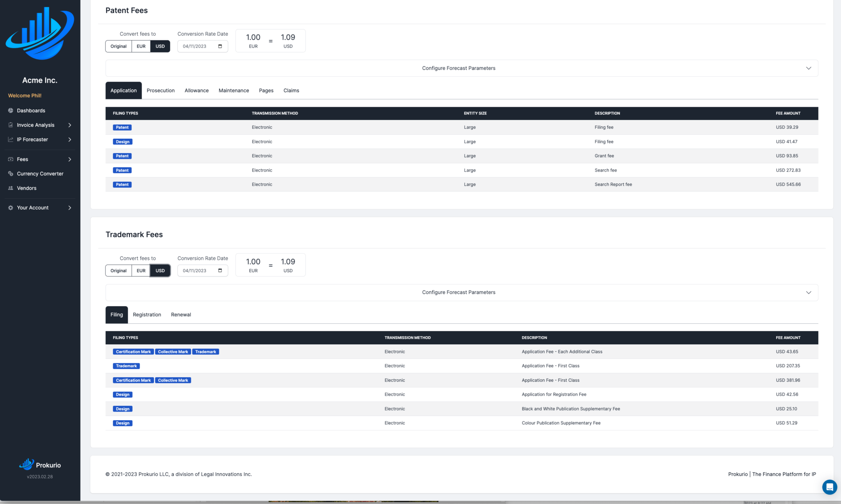Click Design badge in Application for Registration row
The image size is (841, 504).
122,394
